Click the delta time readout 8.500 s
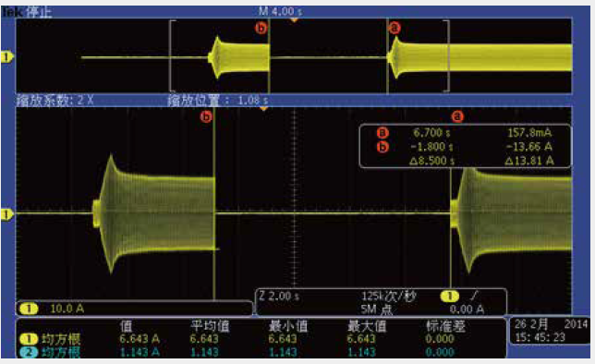The height and width of the screenshot is (364, 595). pos(431,161)
